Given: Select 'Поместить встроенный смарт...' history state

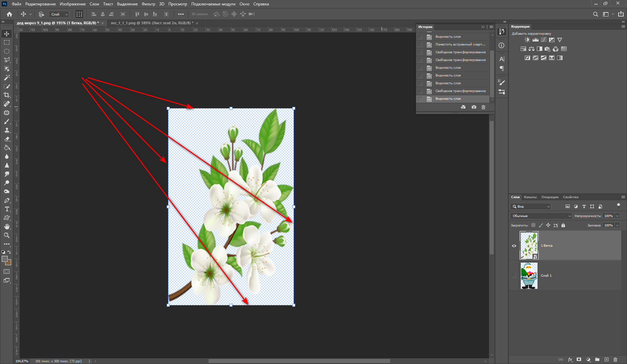Looking at the screenshot, I should coord(453,44).
